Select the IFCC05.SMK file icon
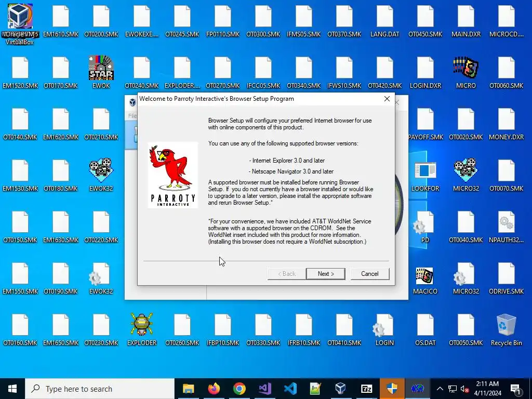The height and width of the screenshot is (399, 532). 263,72
